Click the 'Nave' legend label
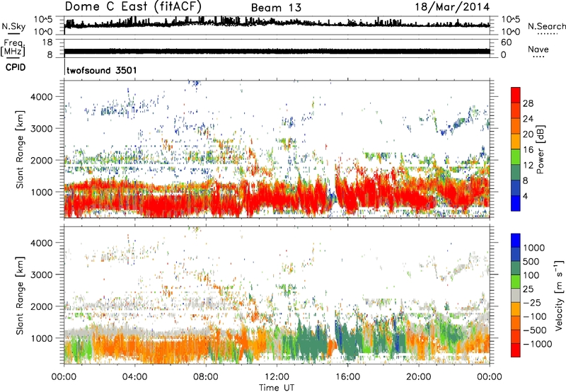This screenshot has height=392, width=566. click(x=538, y=49)
